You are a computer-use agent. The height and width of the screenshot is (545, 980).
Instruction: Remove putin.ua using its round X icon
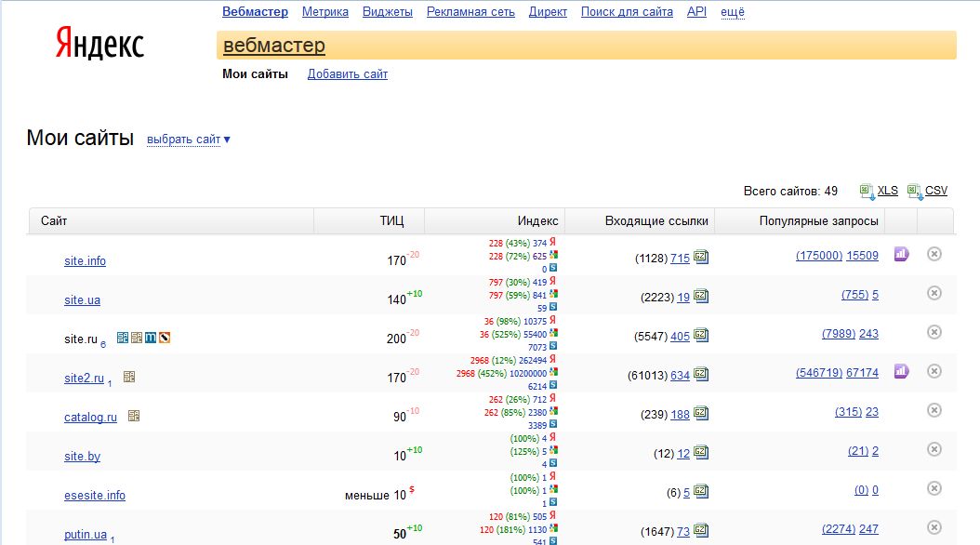[934, 527]
